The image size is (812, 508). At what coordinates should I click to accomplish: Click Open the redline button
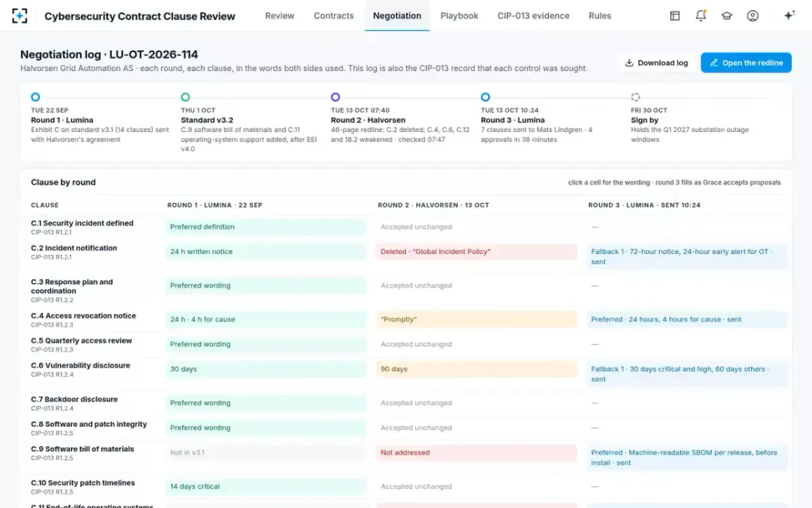[746, 63]
